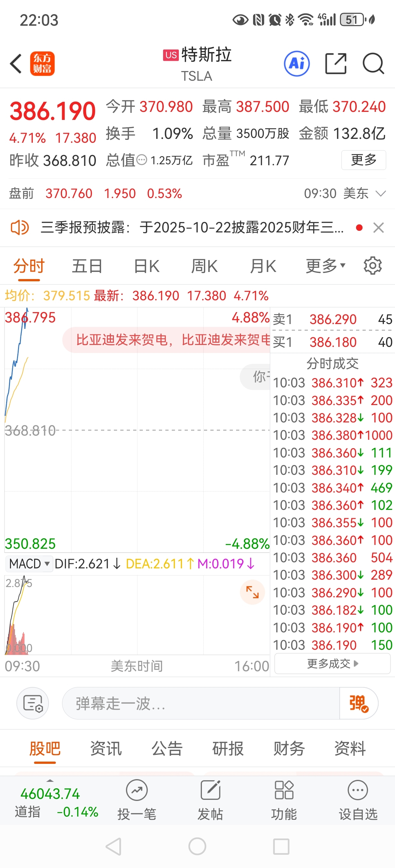Switch to the 公告 tab
The width and height of the screenshot is (395, 868).
coord(167,748)
